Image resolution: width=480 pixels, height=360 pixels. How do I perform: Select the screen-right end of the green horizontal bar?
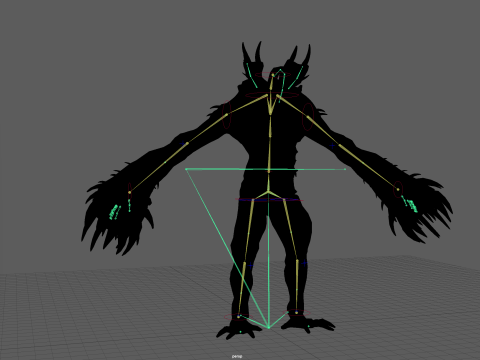(x=345, y=169)
